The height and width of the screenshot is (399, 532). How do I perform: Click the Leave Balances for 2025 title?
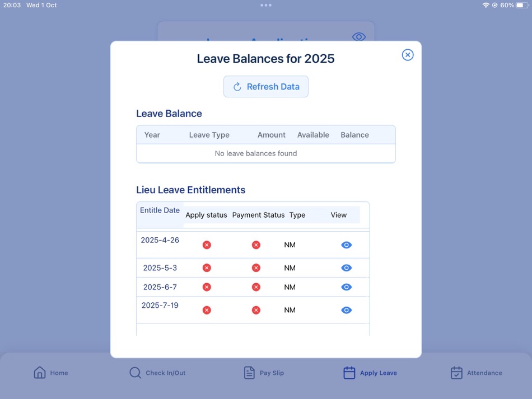coord(265,59)
